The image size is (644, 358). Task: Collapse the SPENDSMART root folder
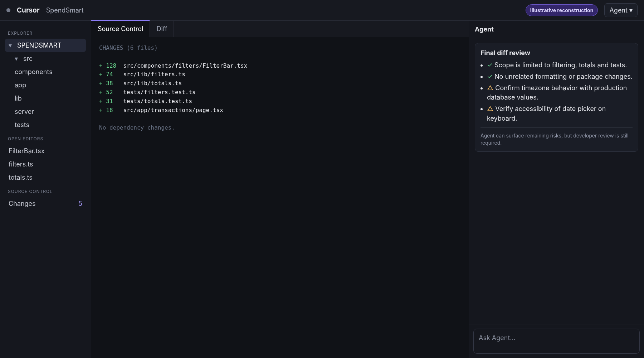pos(10,45)
